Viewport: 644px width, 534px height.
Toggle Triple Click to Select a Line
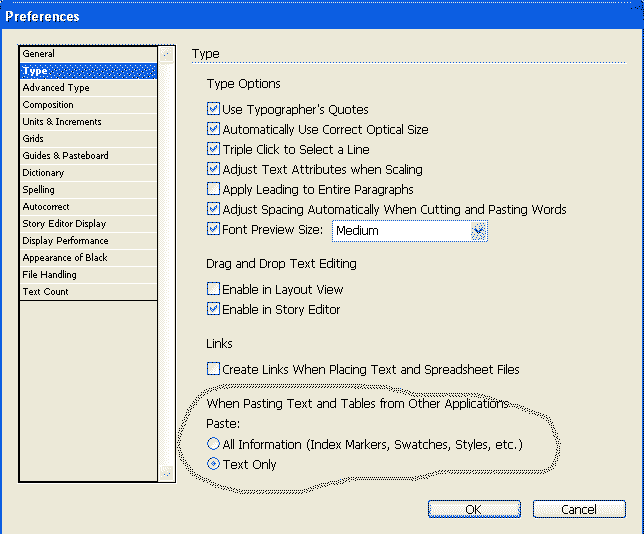(213, 149)
